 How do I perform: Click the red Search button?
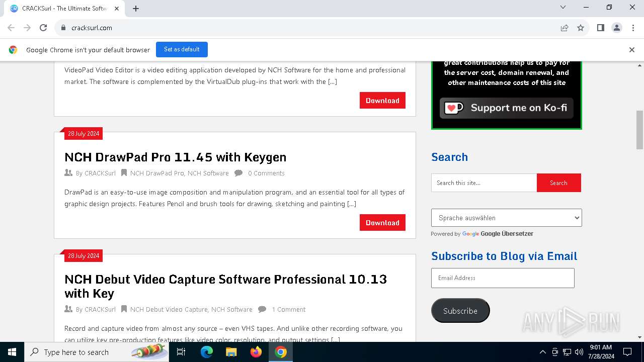558,183
